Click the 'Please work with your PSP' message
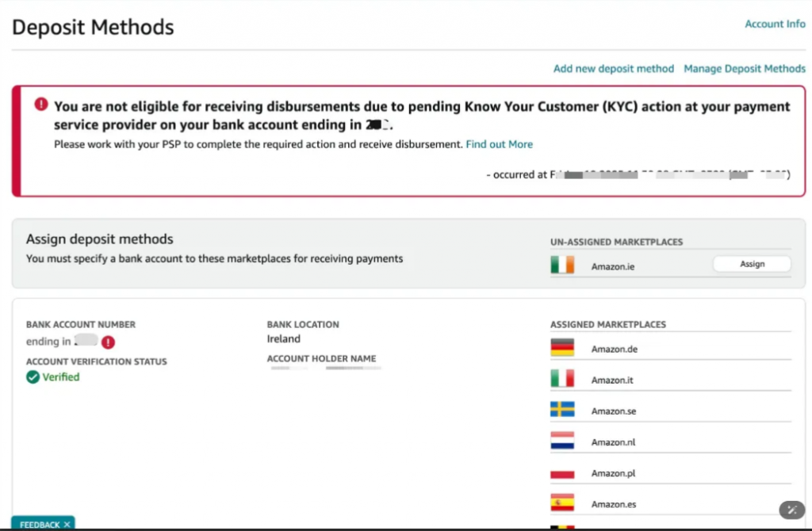The image size is (812, 531). tap(259, 144)
